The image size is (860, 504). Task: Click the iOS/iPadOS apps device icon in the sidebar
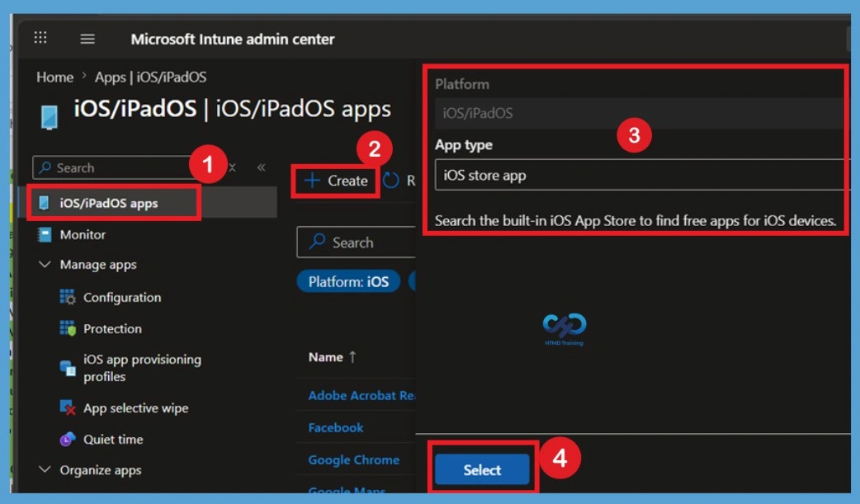44,203
